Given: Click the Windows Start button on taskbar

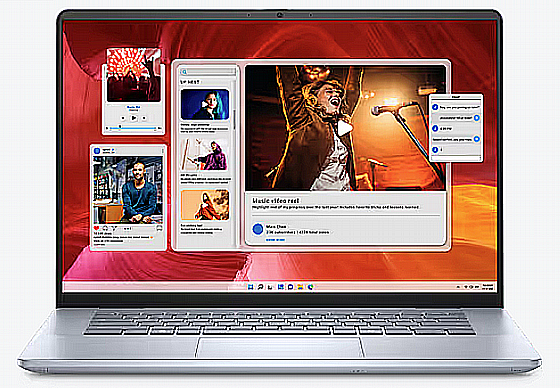Looking at the screenshot, I should pyautogui.click(x=251, y=287).
